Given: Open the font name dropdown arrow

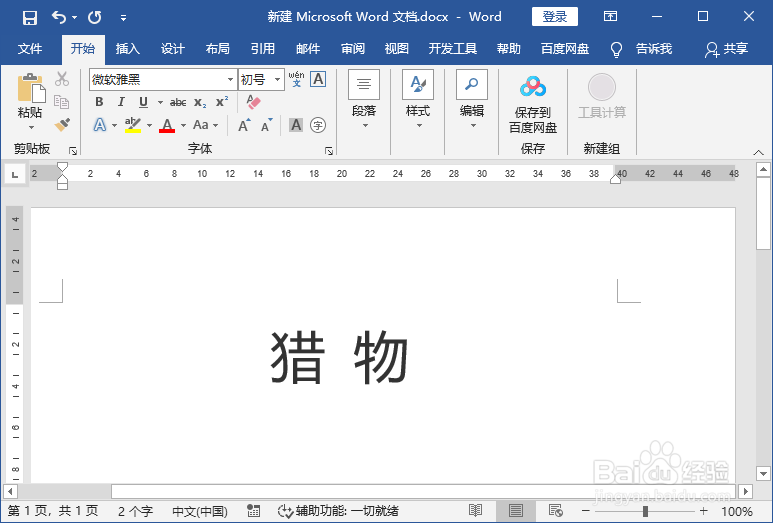Looking at the screenshot, I should click(230, 79).
